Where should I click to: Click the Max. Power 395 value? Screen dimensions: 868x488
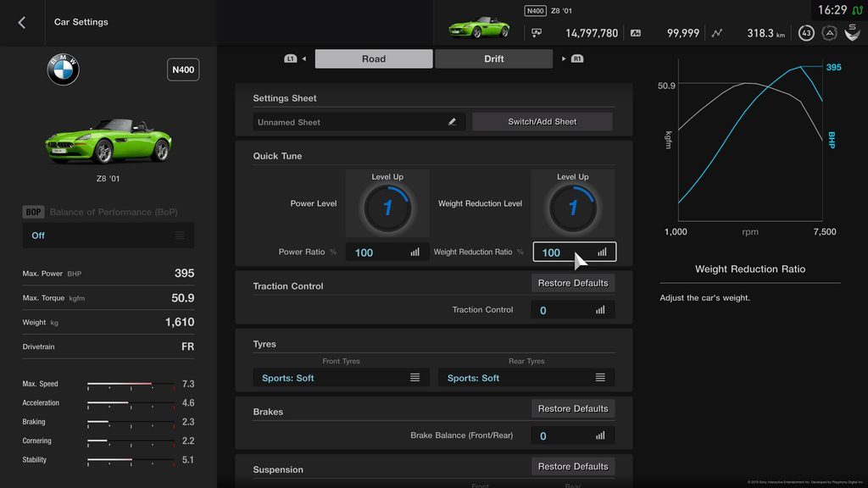tap(184, 274)
